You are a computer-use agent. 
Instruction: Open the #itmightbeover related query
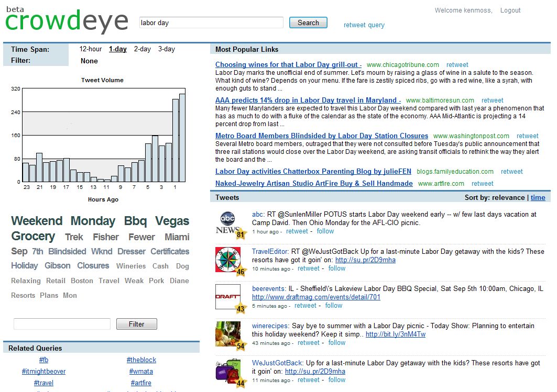43,372
